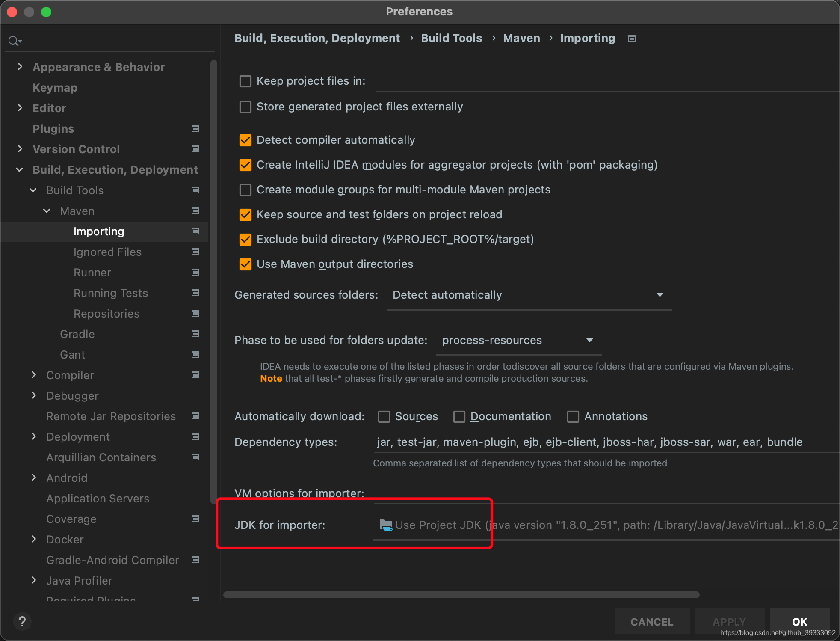Expand the Editor section
This screenshot has width=840, height=641.
click(x=20, y=108)
